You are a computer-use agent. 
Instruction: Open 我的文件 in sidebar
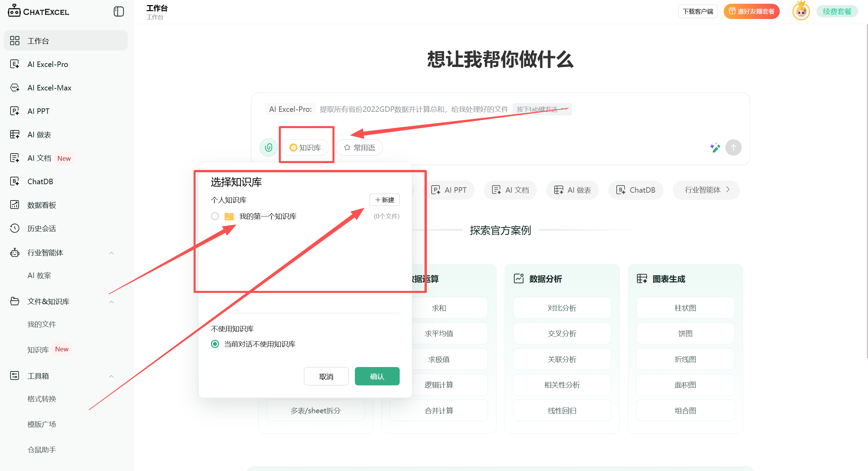[41, 324]
